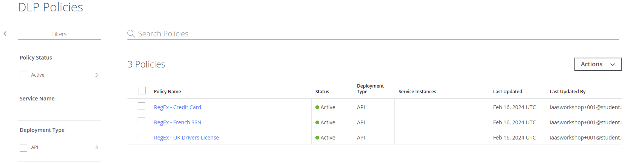Screen dimensions: 644x163
Task: Select the RegEx - French SSN row checkbox
Action: pyautogui.click(x=141, y=122)
